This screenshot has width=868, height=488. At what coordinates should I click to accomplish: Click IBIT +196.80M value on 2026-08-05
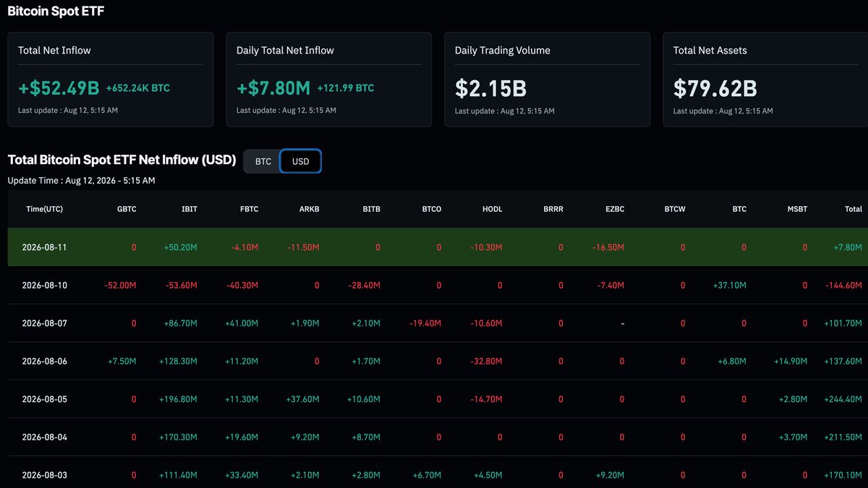pyautogui.click(x=178, y=399)
